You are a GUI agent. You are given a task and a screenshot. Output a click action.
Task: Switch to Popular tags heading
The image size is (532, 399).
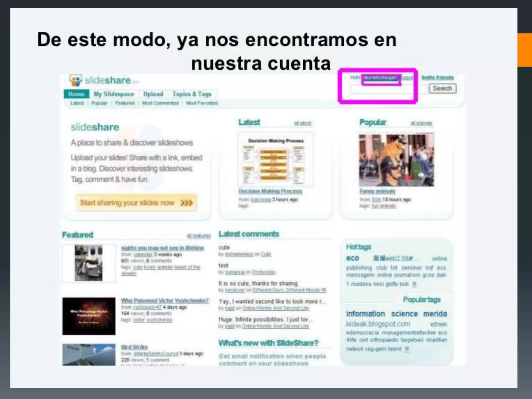coord(422,300)
